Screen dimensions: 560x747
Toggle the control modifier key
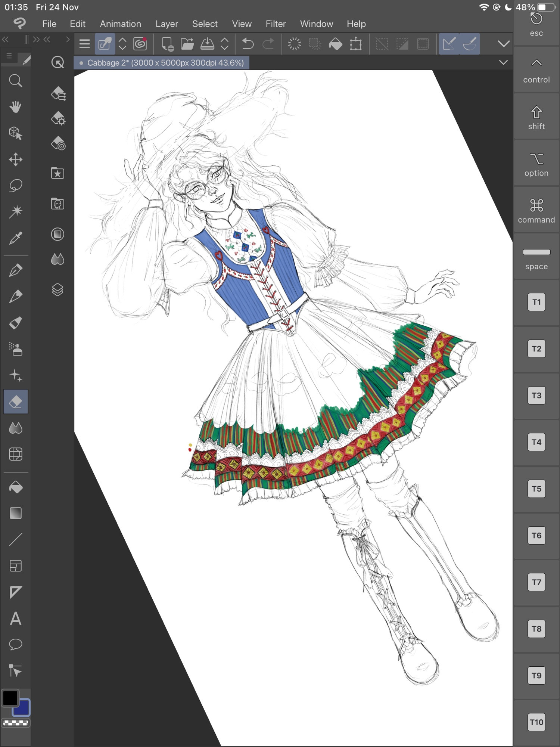click(x=536, y=69)
